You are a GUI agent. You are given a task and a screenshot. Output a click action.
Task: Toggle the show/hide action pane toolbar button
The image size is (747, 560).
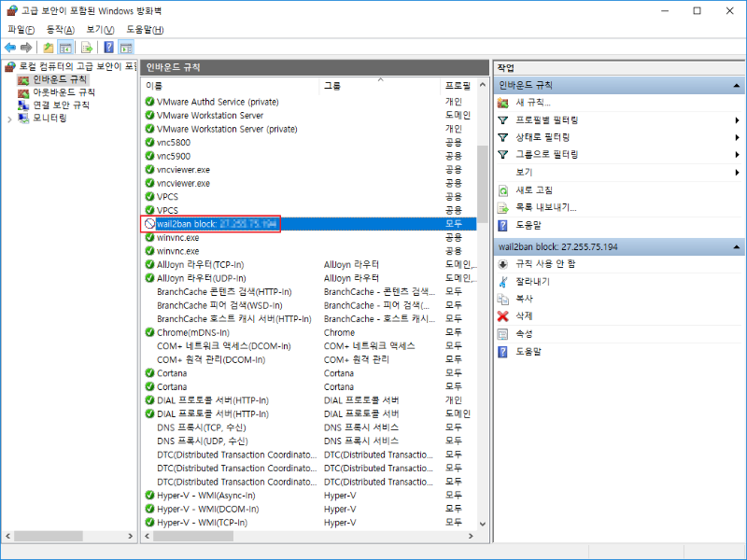[x=126, y=48]
